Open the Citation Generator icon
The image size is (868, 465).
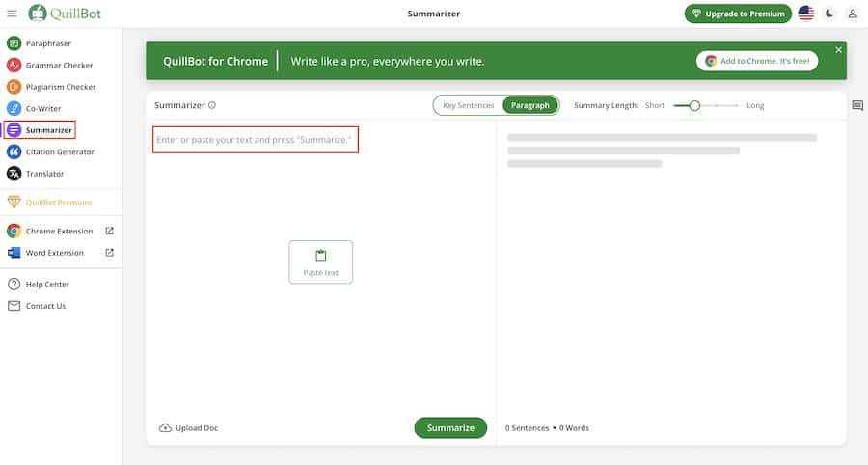[14, 151]
